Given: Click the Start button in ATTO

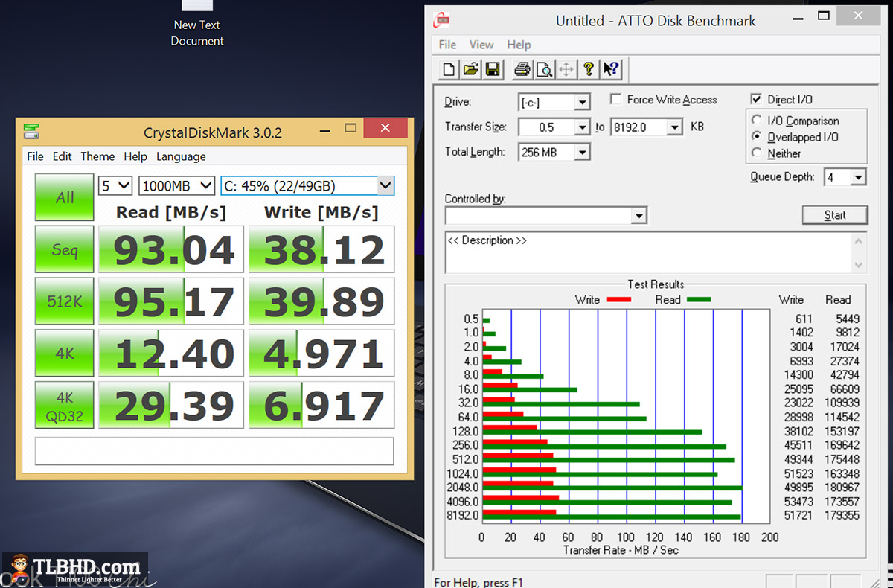Looking at the screenshot, I should tap(835, 215).
